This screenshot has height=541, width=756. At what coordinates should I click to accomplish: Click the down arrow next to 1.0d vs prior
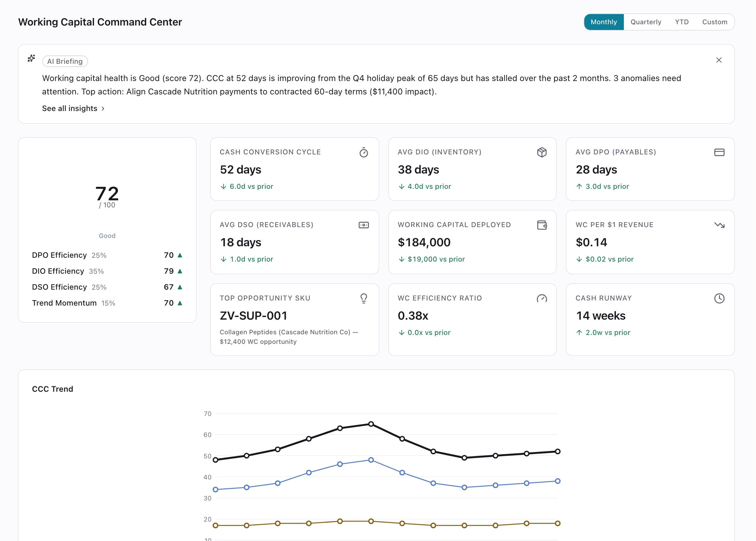223,259
